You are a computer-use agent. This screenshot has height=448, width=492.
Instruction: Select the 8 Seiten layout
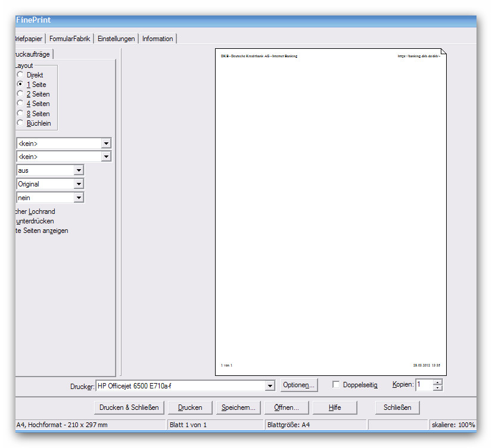20,113
